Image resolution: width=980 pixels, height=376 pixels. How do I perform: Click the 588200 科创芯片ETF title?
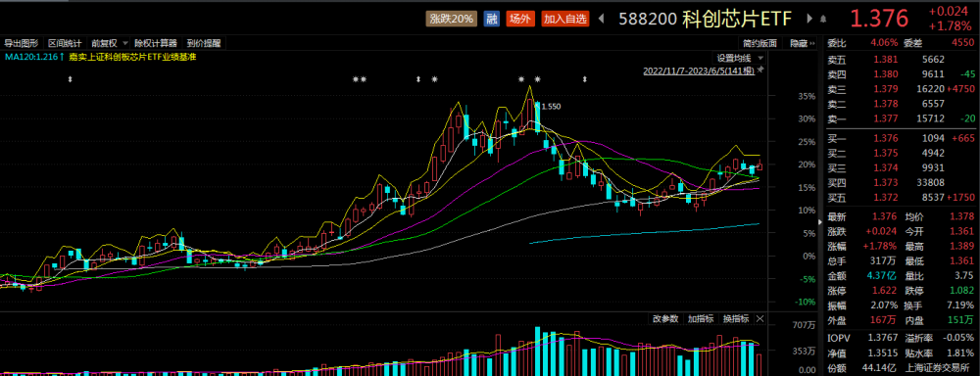(x=705, y=19)
